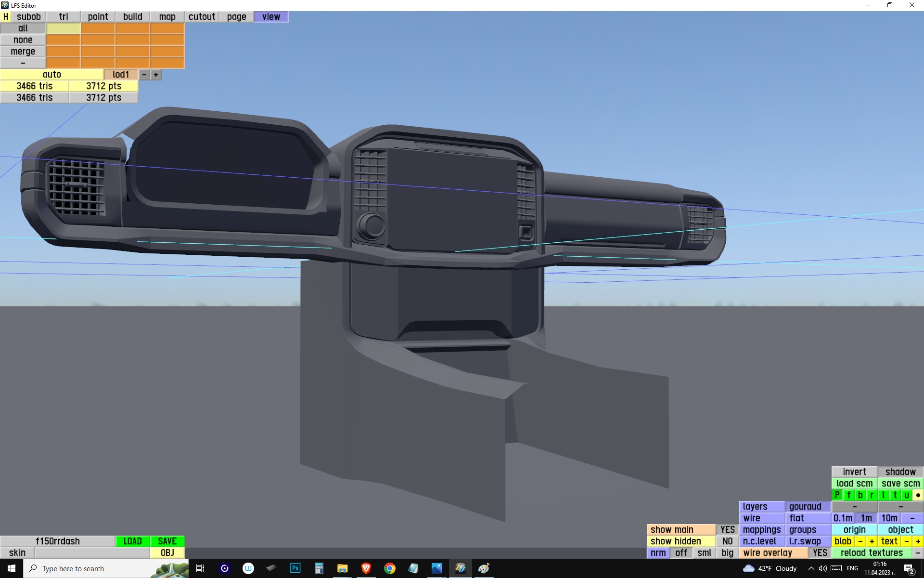Open Google Chrome from the taskbar

389,568
